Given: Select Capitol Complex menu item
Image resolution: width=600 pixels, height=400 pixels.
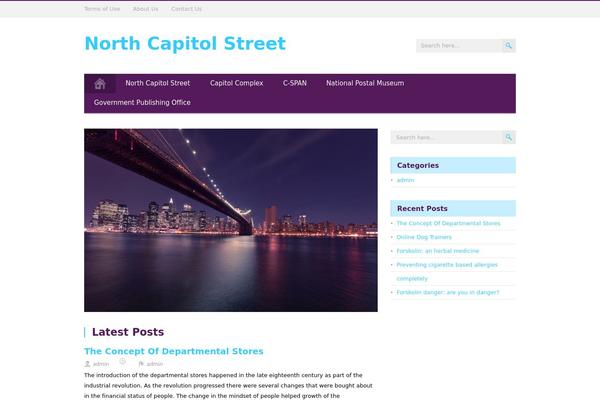Looking at the screenshot, I should tap(236, 83).
